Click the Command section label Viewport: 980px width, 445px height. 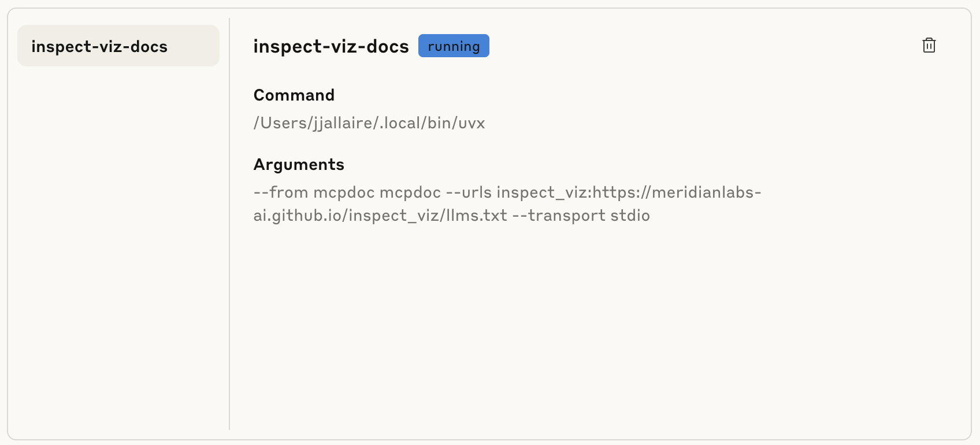pos(294,95)
